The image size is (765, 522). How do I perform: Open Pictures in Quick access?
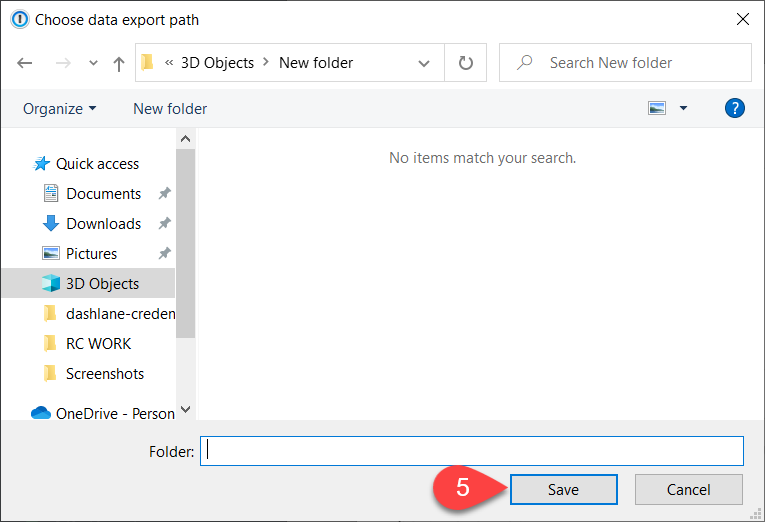[x=91, y=254]
